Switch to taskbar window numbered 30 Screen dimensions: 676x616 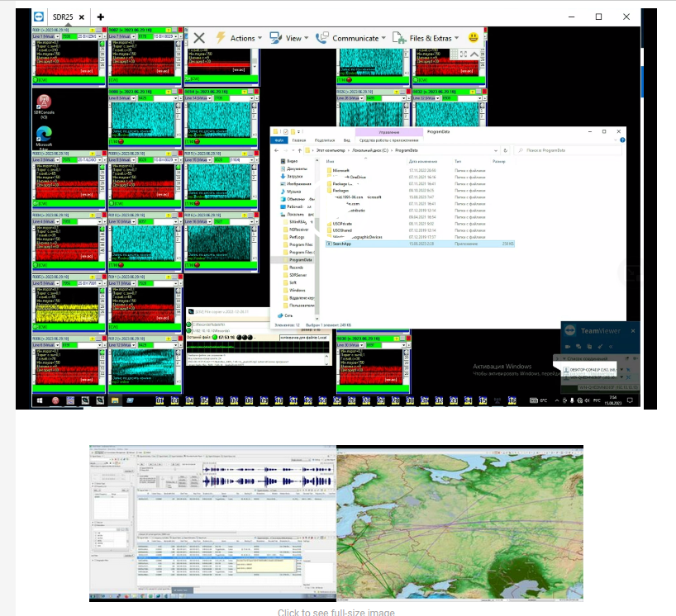pyautogui.click(x=410, y=400)
